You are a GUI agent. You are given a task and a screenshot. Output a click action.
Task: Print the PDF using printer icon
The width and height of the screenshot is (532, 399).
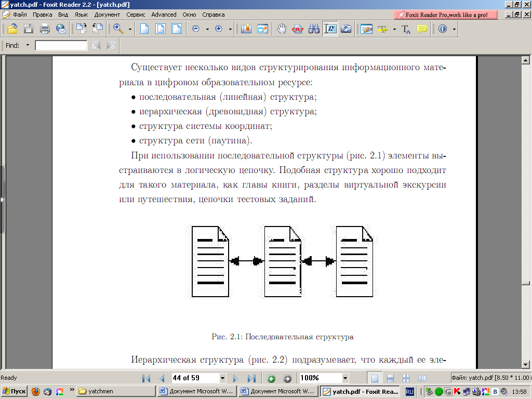click(45, 29)
